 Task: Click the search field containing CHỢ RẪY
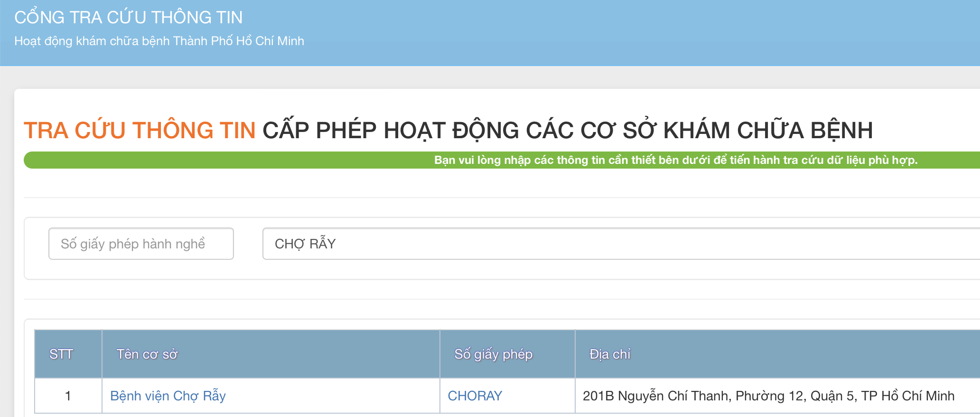pos(617,244)
